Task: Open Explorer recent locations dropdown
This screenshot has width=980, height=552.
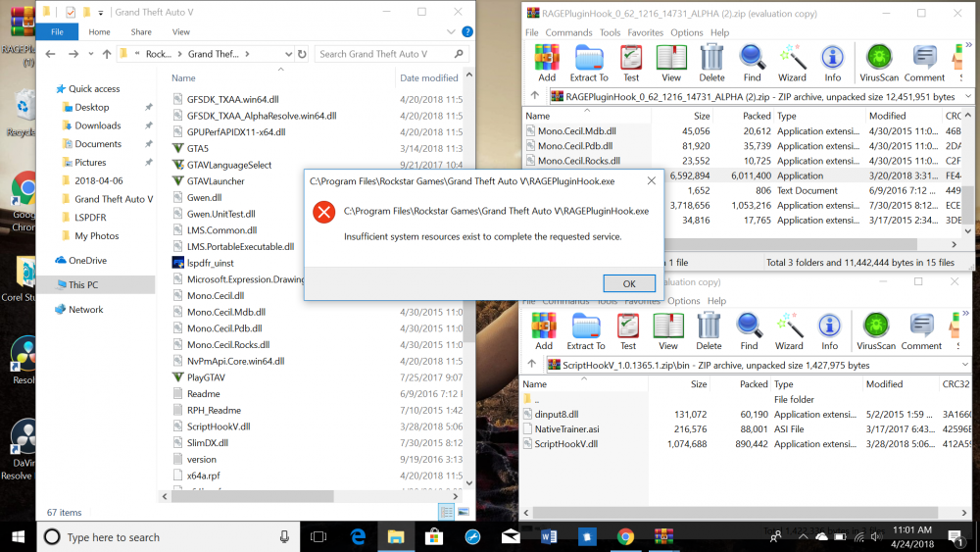Action: (x=90, y=54)
